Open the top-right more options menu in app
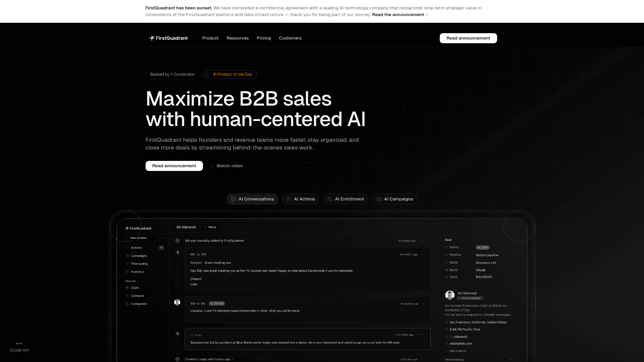Viewport: 644px width, 362px height. pos(517,227)
